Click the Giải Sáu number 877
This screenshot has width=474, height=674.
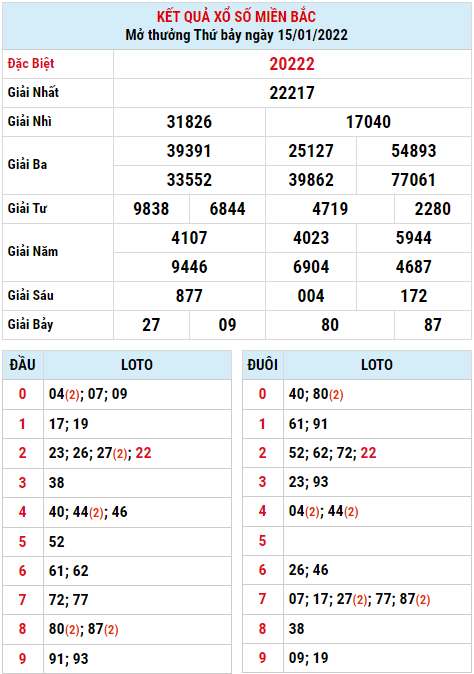click(189, 296)
